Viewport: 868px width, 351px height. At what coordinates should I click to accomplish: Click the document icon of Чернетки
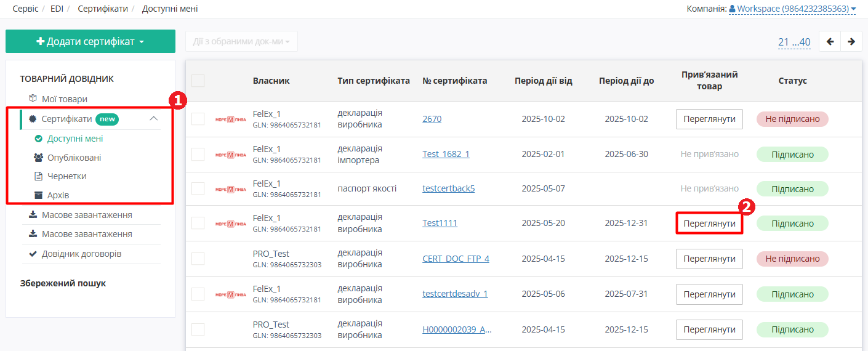38,176
